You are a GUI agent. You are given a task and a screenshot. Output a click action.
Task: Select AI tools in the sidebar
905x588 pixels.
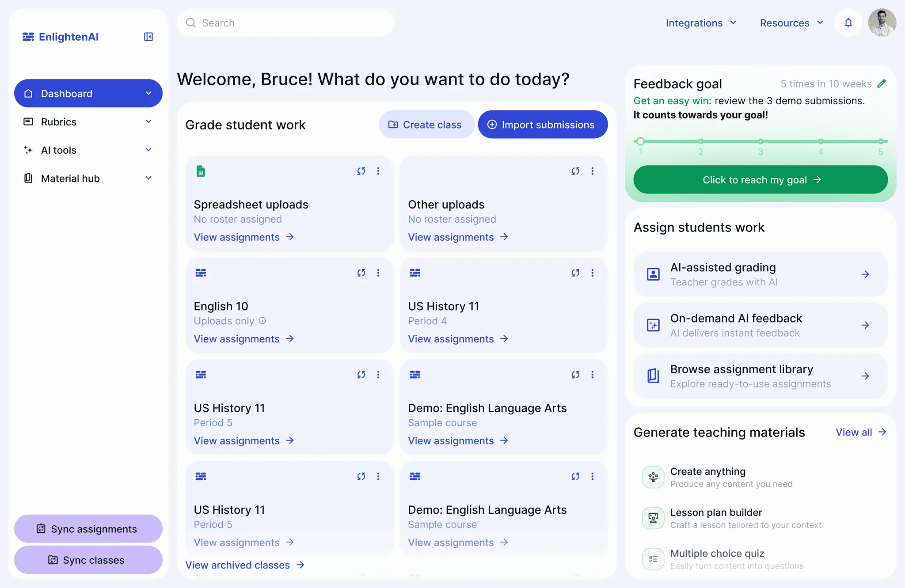pyautogui.click(x=88, y=150)
